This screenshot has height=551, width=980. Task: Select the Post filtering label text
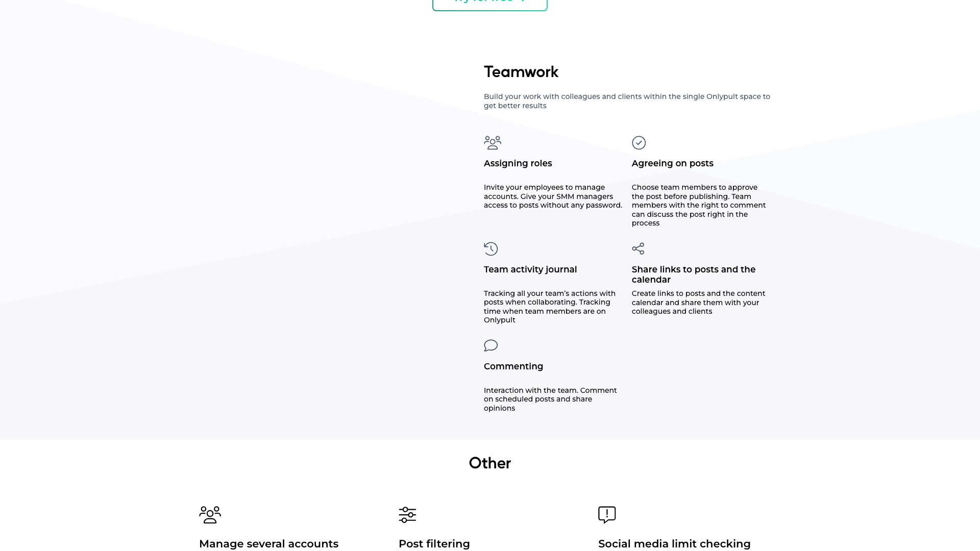[x=434, y=544]
